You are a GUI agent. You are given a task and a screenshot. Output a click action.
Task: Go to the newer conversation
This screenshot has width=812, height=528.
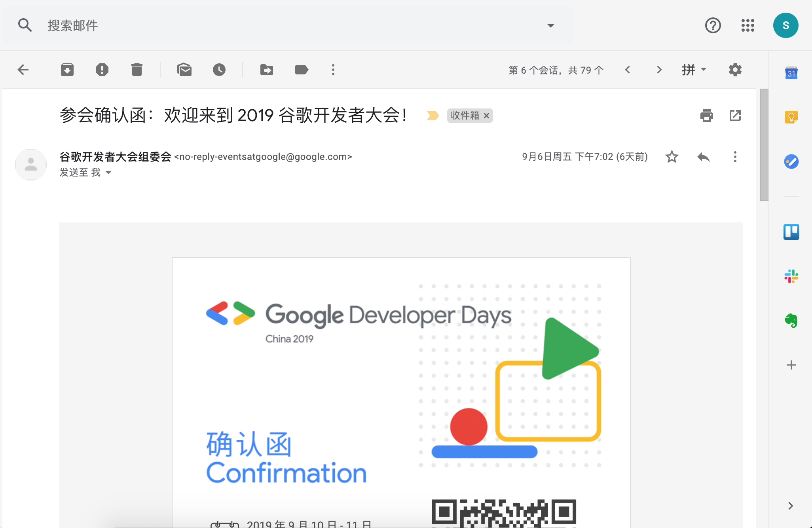pyautogui.click(x=628, y=70)
